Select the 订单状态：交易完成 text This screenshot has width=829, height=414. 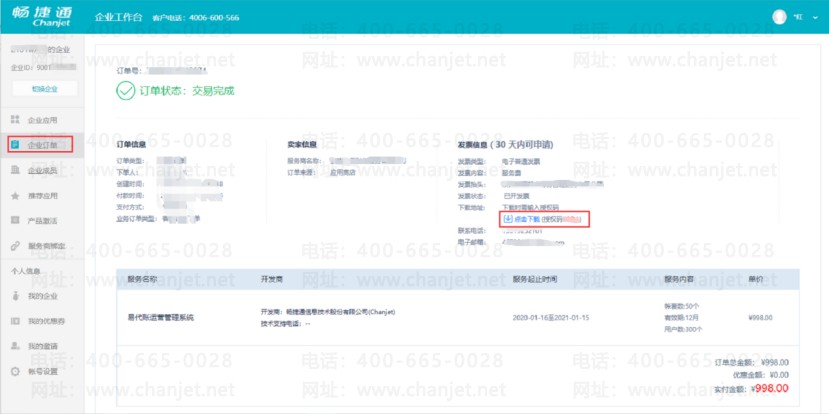tap(187, 91)
